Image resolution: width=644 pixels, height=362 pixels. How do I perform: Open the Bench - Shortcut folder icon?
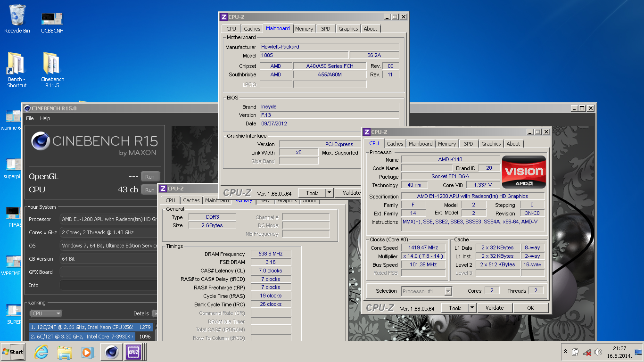coord(17,70)
